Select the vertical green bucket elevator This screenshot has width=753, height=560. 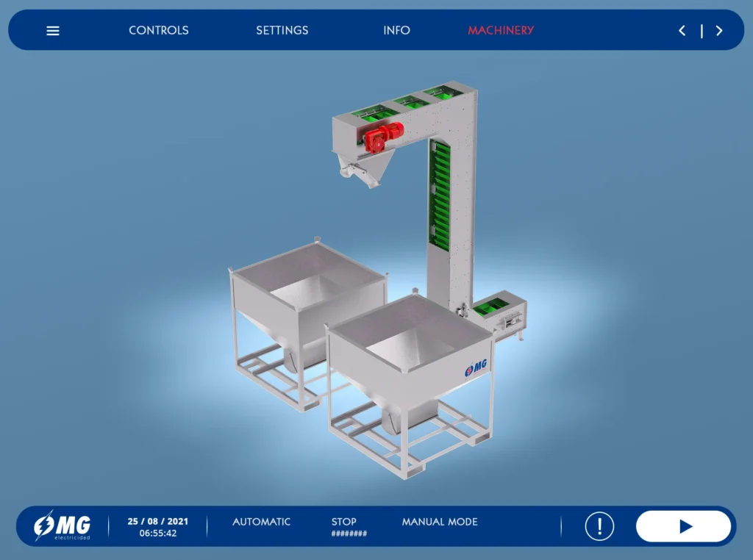point(440,194)
